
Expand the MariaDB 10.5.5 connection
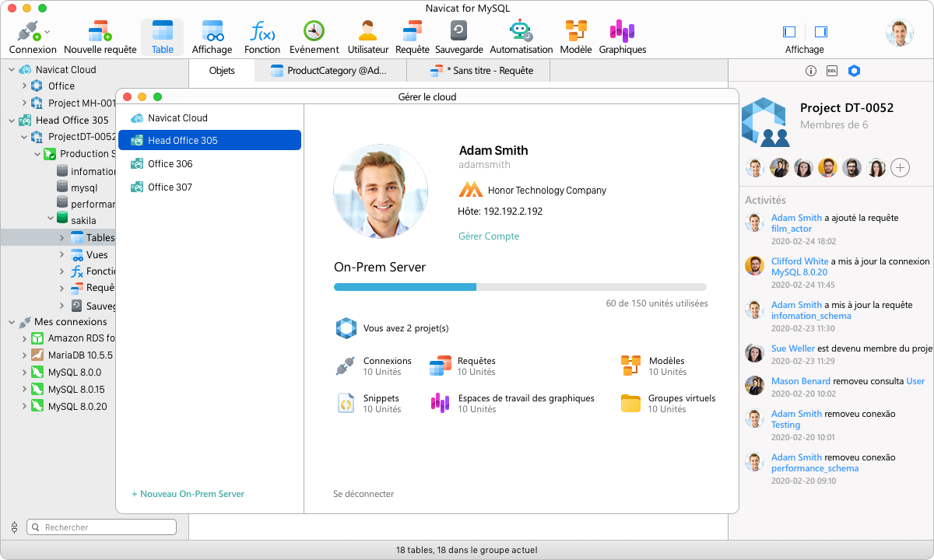[24, 355]
